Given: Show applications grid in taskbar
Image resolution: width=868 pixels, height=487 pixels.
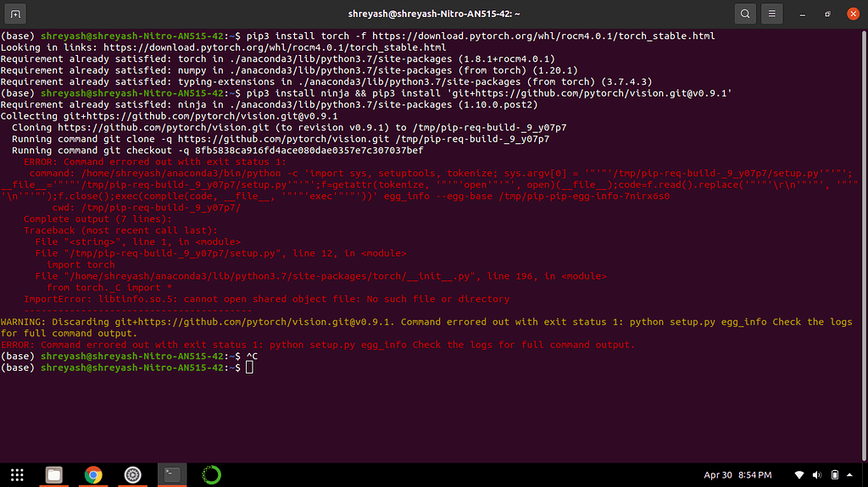Looking at the screenshot, I should coord(17,474).
